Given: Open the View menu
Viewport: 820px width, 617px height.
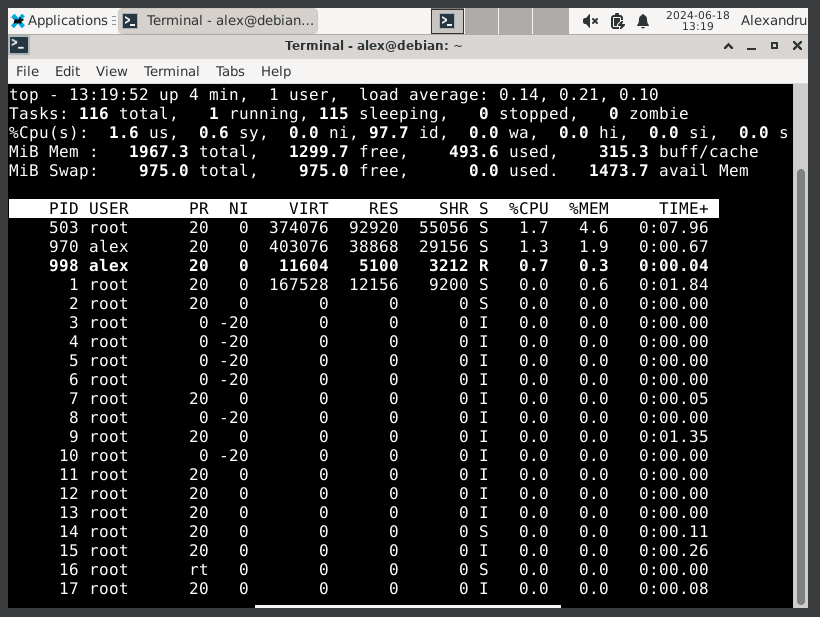Looking at the screenshot, I should tap(111, 71).
